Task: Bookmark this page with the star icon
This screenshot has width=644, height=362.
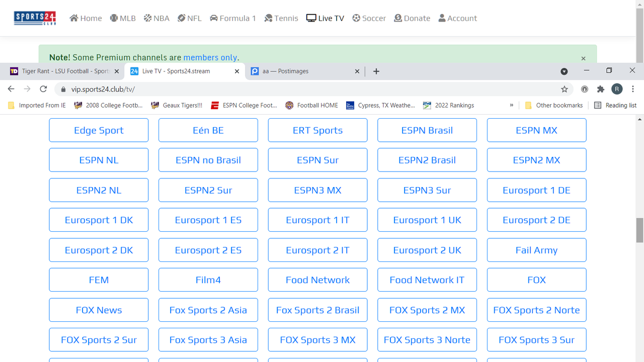Action: pos(565,89)
